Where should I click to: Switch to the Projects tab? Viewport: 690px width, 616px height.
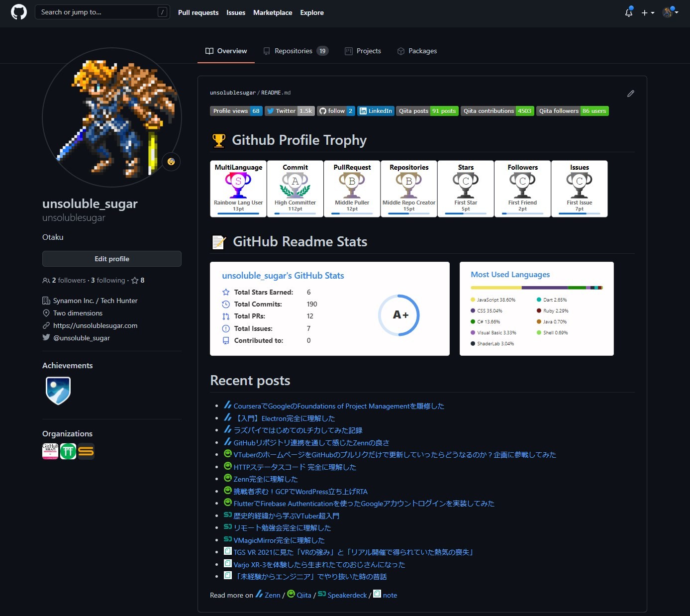363,51
